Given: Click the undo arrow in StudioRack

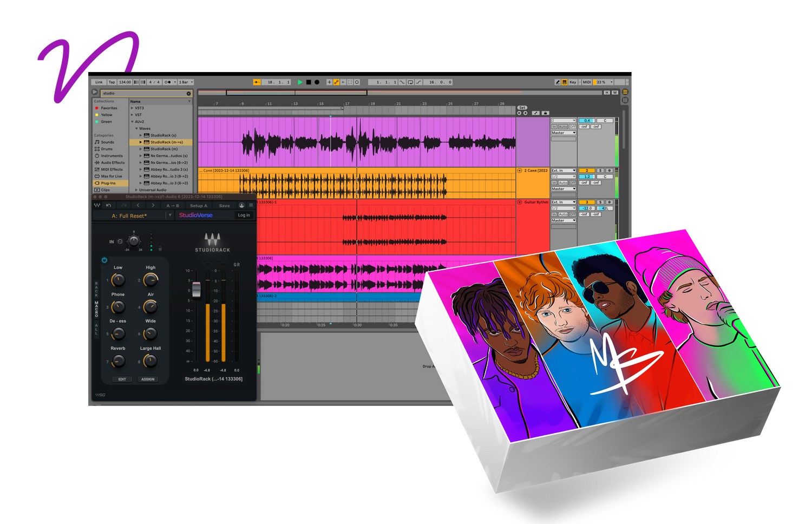Looking at the screenshot, I should tap(109, 206).
